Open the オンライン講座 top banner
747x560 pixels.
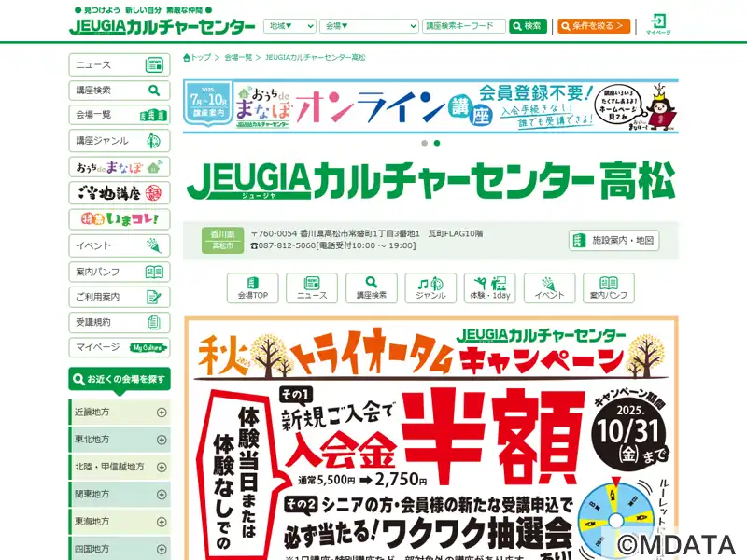(430, 106)
